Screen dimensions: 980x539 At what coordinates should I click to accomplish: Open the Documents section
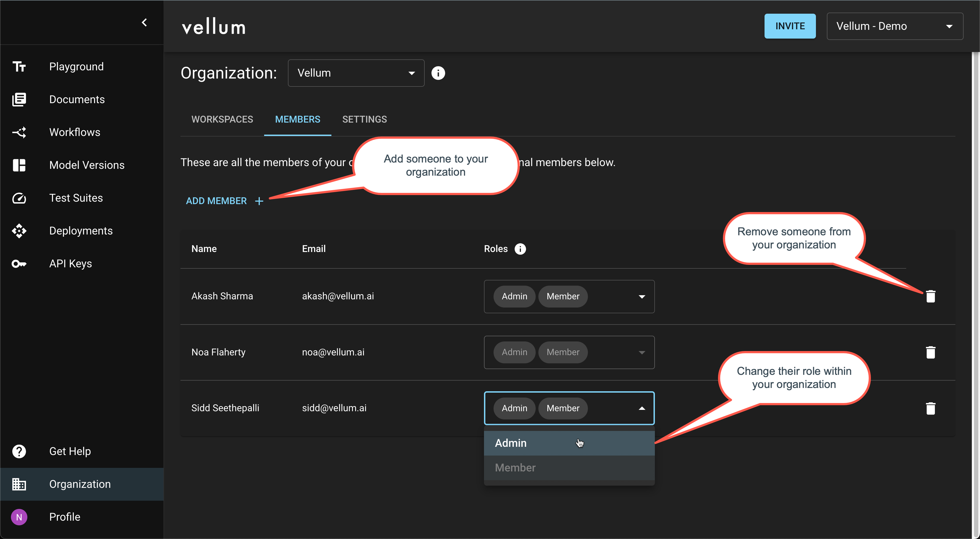(77, 99)
